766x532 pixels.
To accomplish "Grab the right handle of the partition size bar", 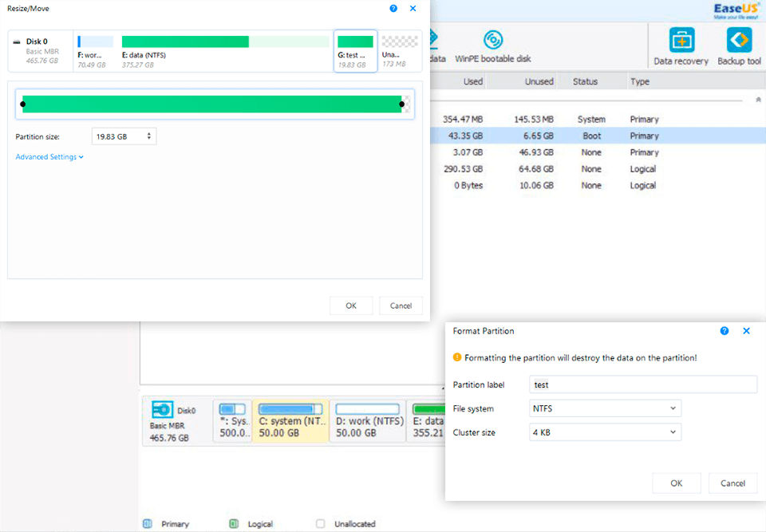I will [401, 104].
